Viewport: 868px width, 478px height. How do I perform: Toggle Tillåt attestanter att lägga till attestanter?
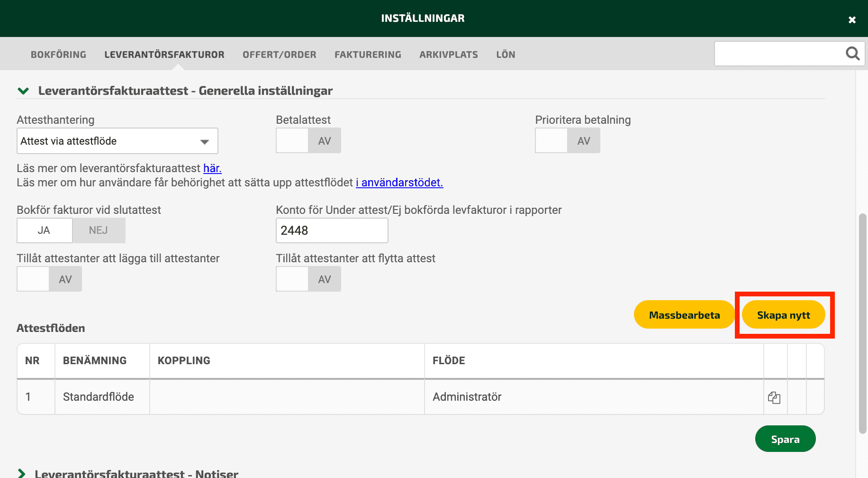coord(49,279)
